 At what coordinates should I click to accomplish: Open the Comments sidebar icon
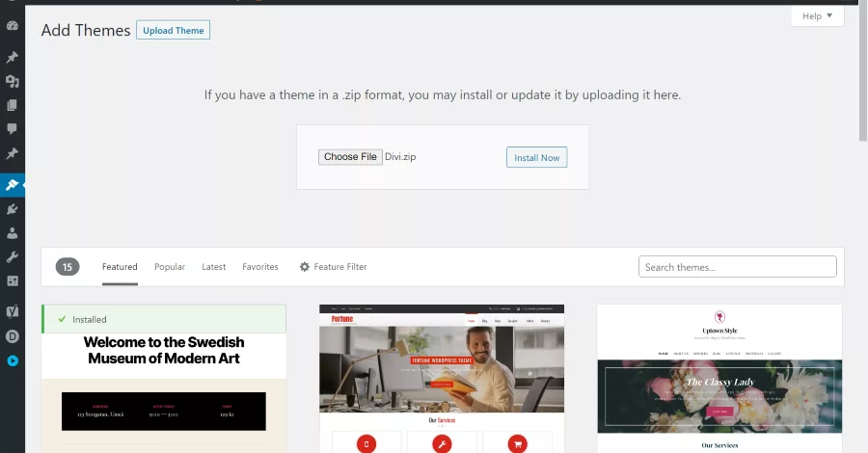[x=13, y=129]
